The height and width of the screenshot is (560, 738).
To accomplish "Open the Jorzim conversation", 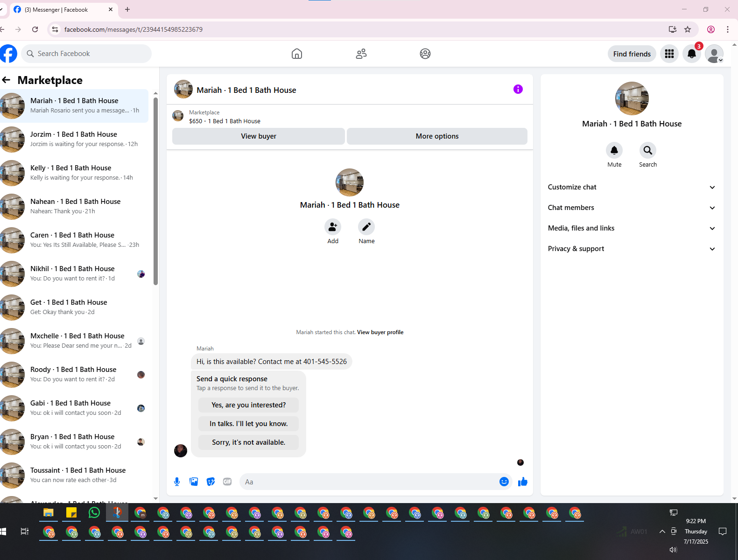I will (x=74, y=140).
